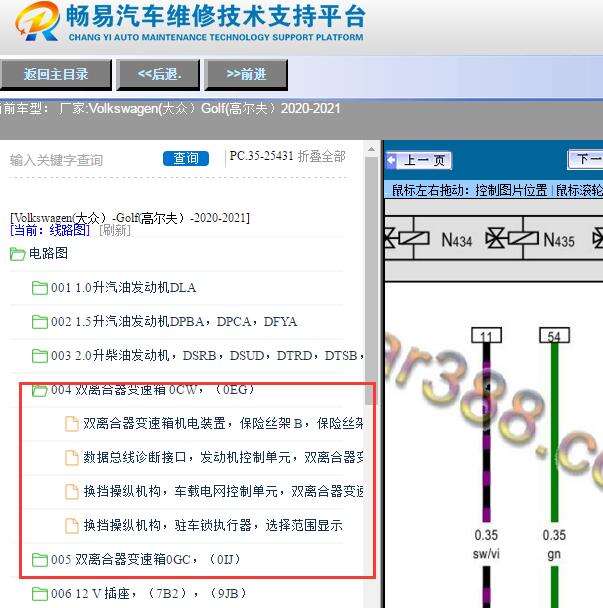Click the 刷新 refresh link

pyautogui.click(x=115, y=230)
